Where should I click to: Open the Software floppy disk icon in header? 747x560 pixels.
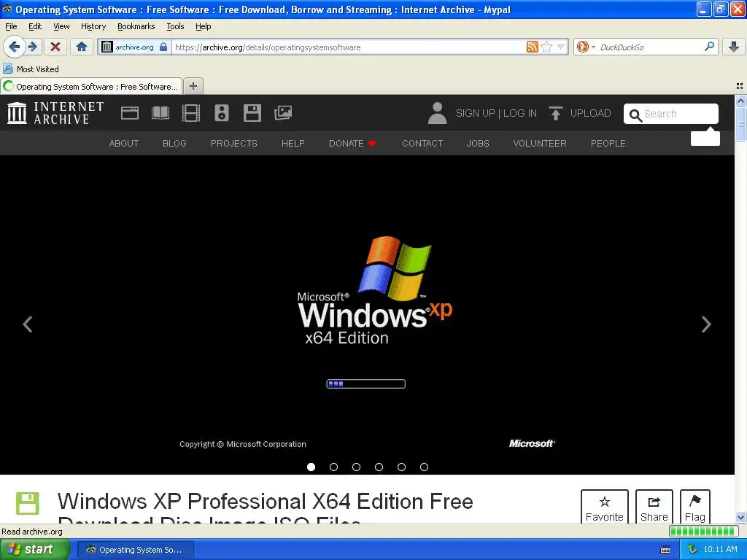[252, 113]
